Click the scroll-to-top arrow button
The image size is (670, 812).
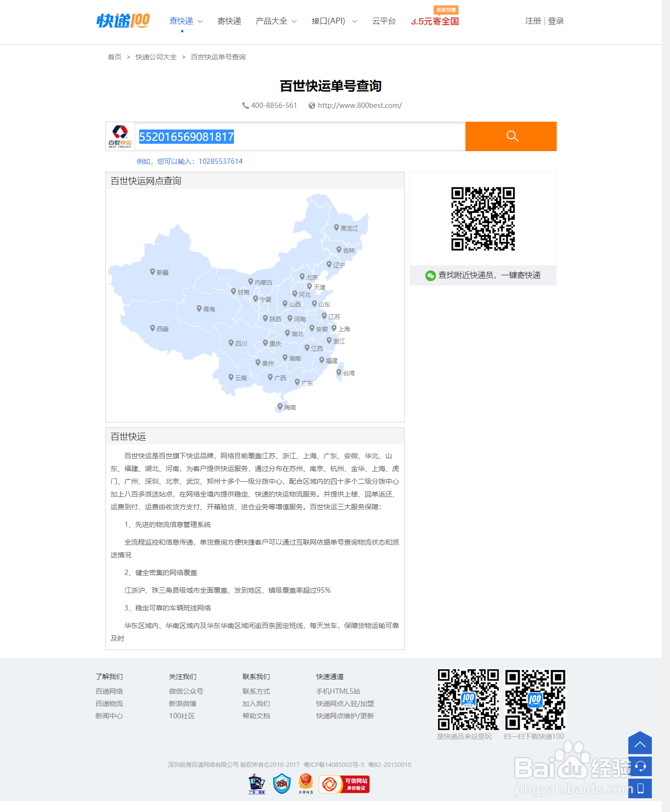coord(640,742)
